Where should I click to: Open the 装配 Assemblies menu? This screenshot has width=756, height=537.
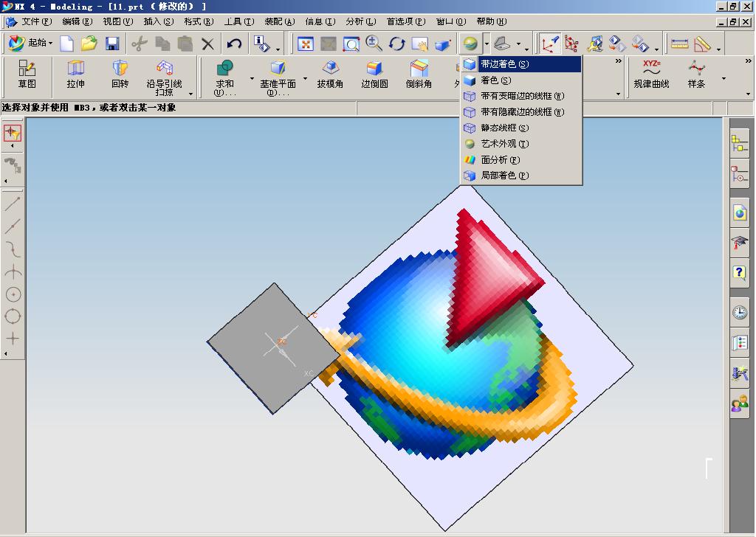[x=280, y=21]
